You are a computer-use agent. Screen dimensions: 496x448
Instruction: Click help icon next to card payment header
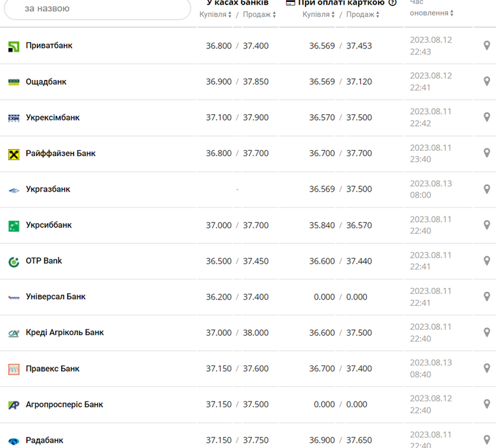click(x=392, y=3)
